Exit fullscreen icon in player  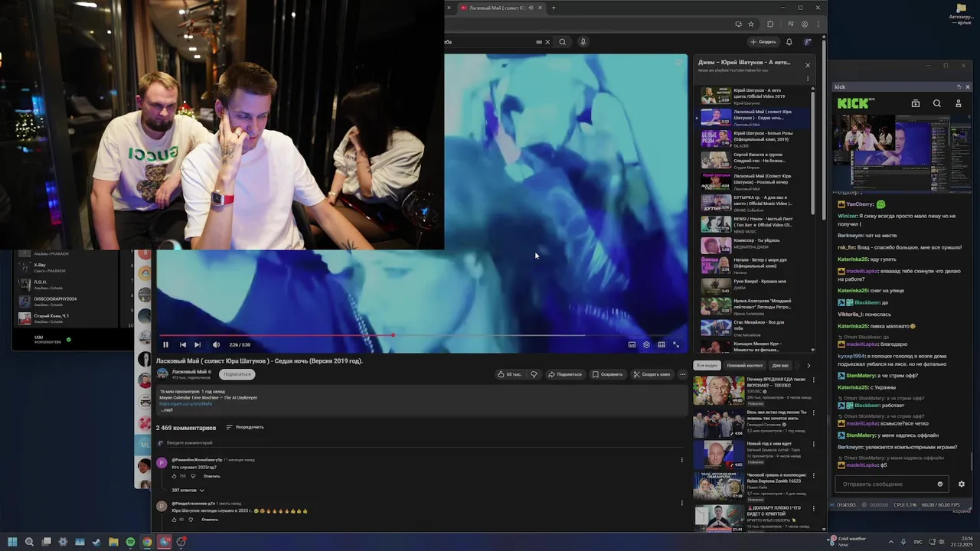(x=676, y=345)
